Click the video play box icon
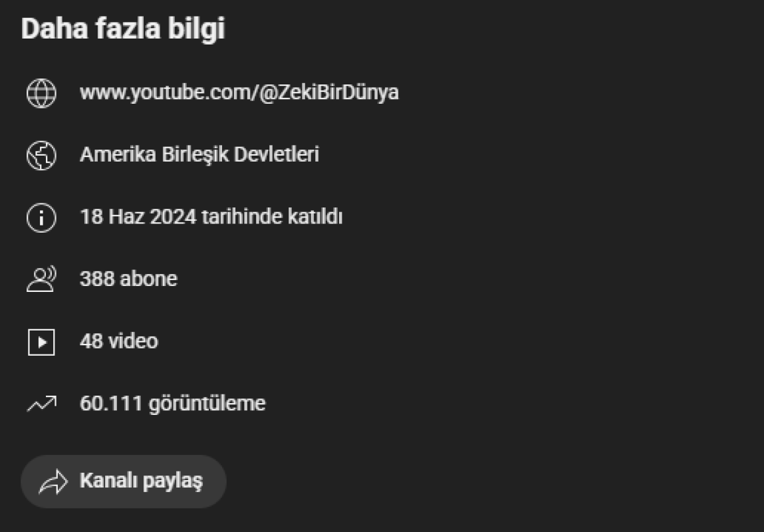764x532 pixels. 41,342
